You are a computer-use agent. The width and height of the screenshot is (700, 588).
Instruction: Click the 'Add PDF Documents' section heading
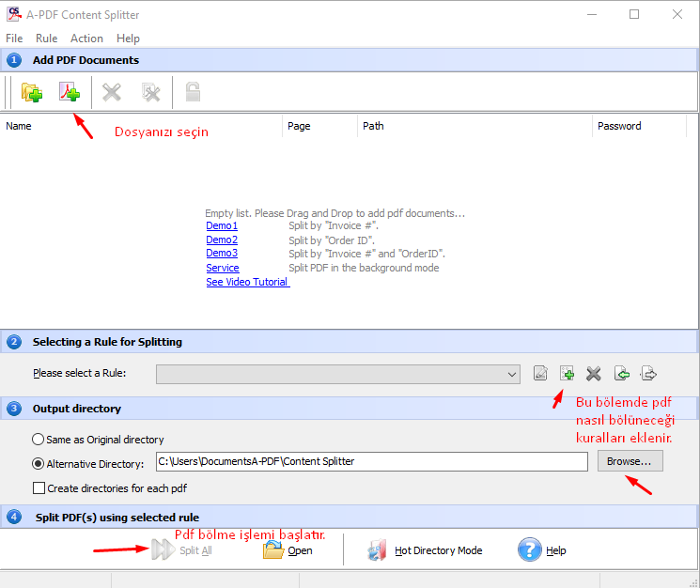point(86,60)
